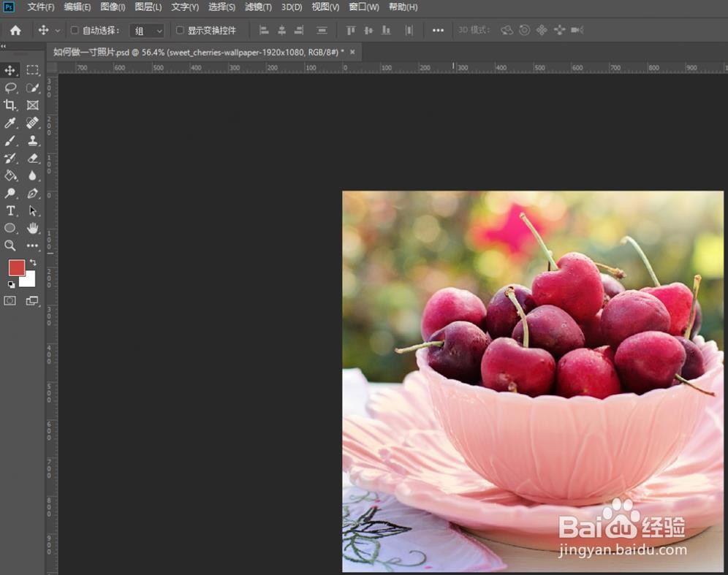Click the Photoshop Ps logo icon

[x=8, y=7]
